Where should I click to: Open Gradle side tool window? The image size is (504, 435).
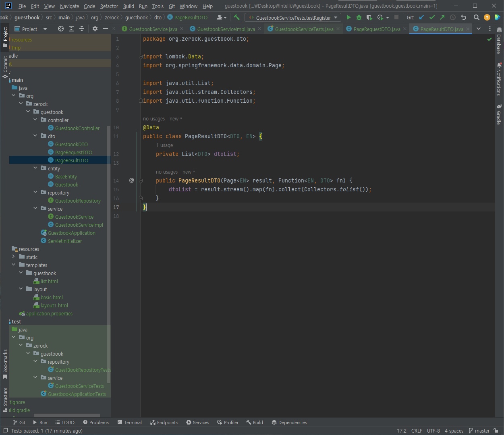click(499, 115)
